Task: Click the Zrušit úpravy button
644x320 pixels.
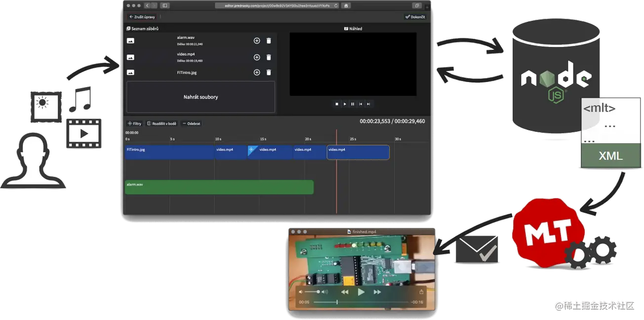Action: 142,17
